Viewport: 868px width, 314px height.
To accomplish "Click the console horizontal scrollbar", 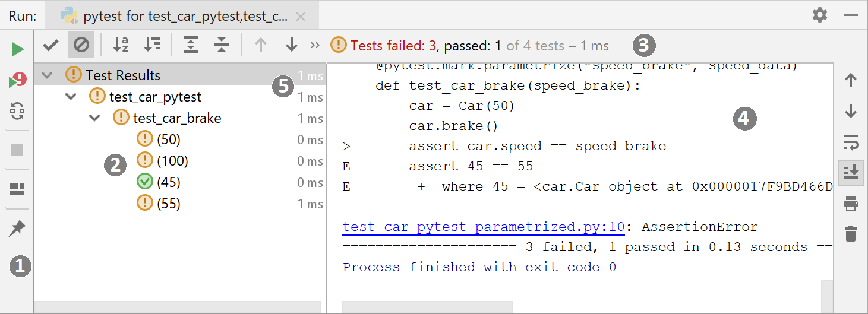I will coord(428,307).
